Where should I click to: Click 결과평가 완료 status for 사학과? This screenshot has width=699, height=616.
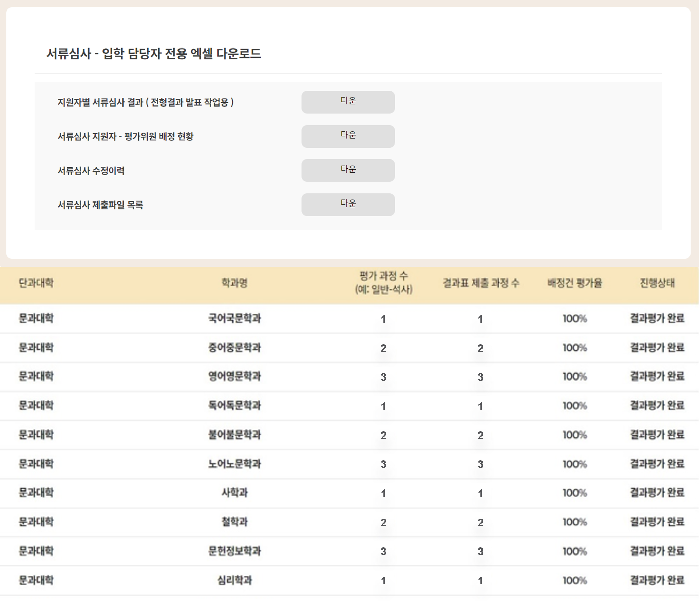coord(657,493)
